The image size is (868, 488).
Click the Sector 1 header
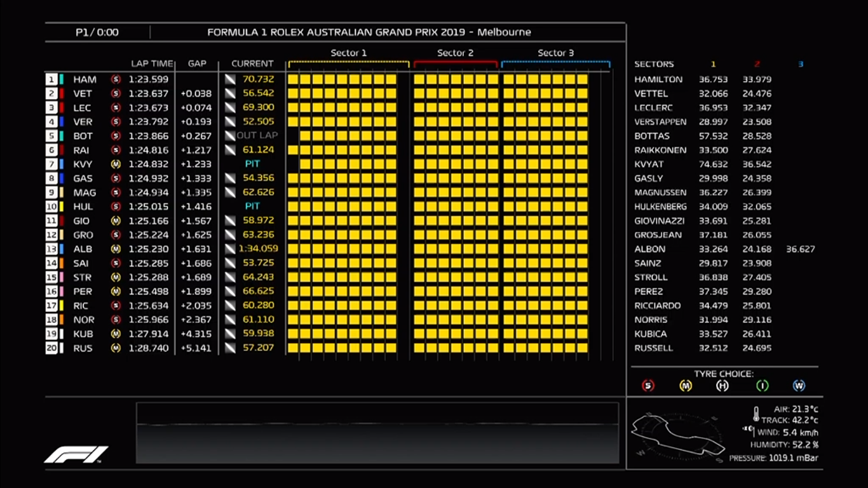pos(348,53)
